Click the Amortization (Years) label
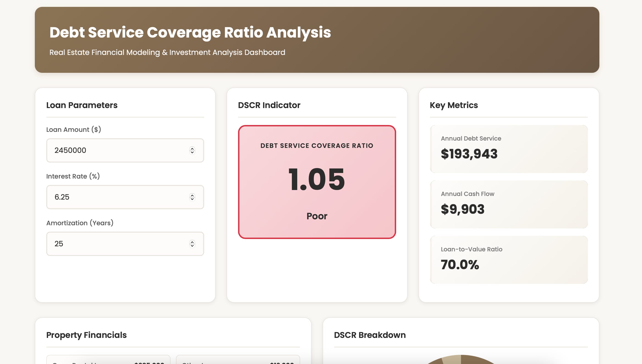Screen dimensions: 642x364 80,223
